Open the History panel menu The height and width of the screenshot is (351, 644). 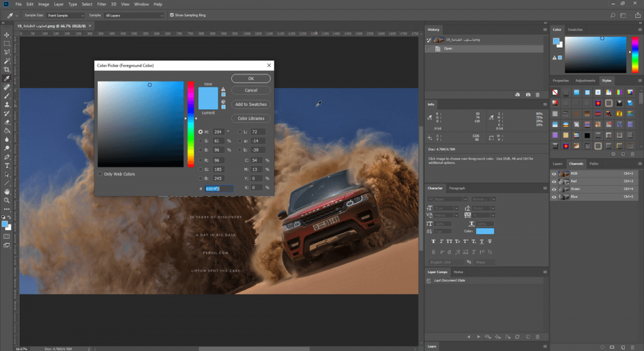545,29
